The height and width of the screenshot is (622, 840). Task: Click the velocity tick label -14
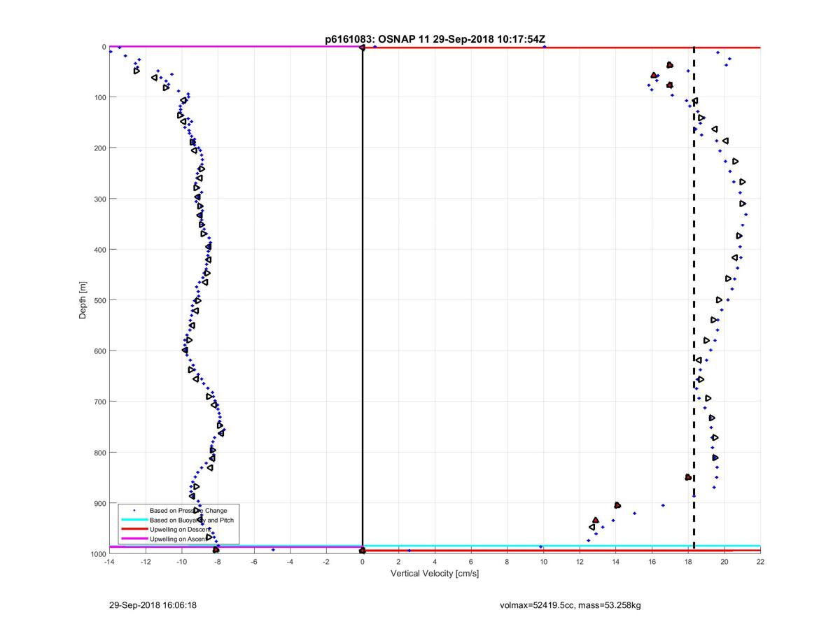coord(109,562)
